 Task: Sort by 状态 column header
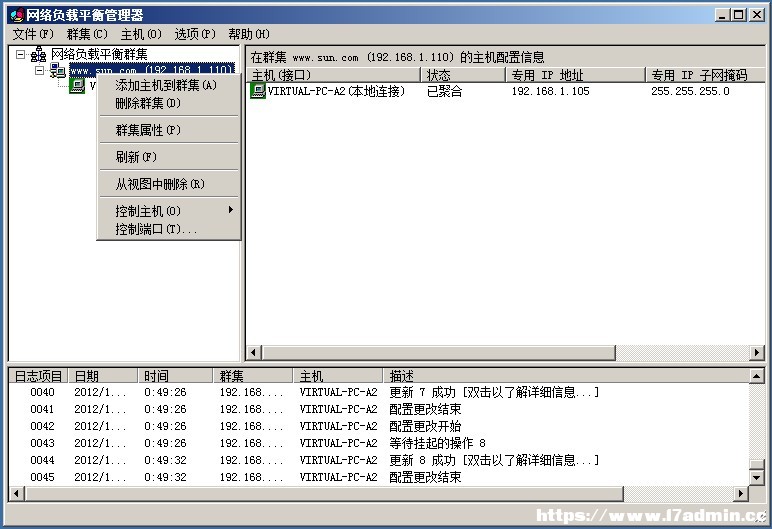click(x=464, y=75)
